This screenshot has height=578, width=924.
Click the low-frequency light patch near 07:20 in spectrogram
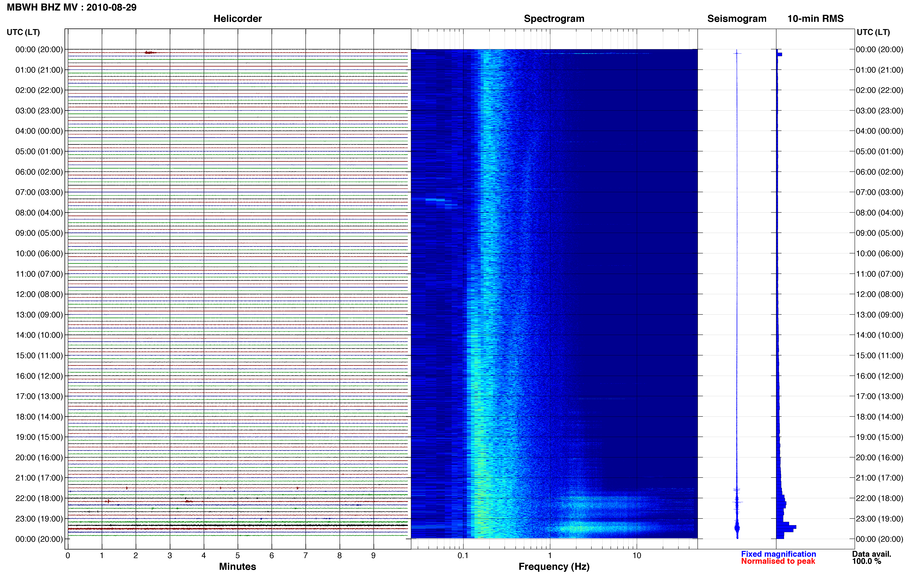(435, 200)
